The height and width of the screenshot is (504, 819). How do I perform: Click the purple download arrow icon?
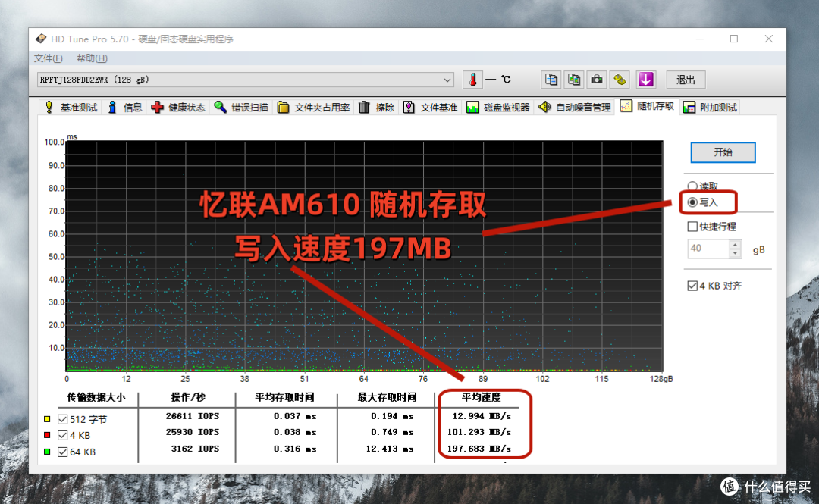(645, 80)
